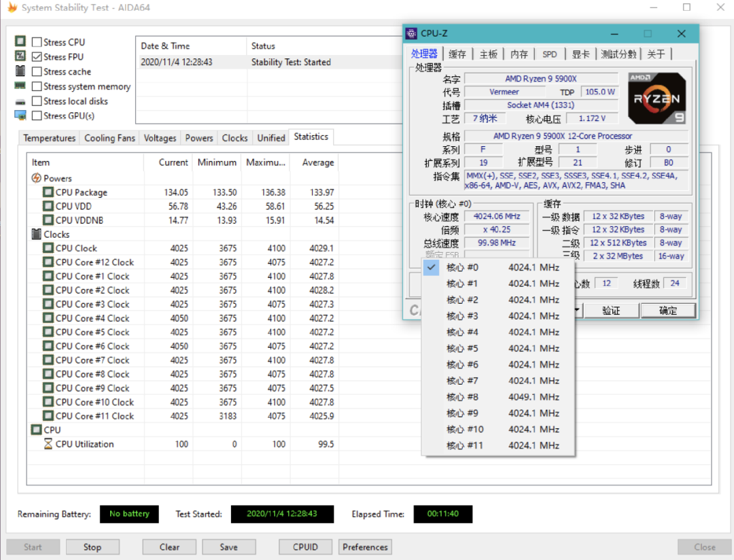Click the CPU VDDNB row icon

point(48,220)
